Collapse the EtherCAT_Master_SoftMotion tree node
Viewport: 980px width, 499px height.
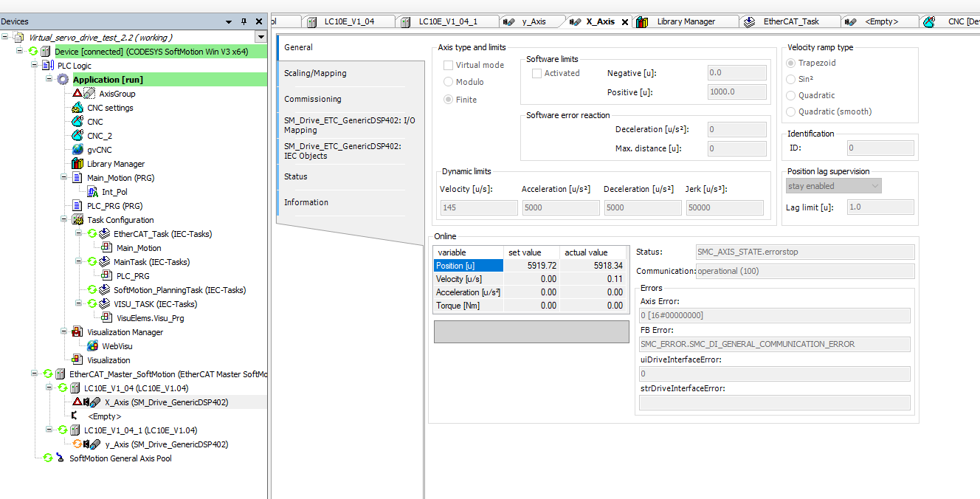pyautogui.click(x=36, y=374)
